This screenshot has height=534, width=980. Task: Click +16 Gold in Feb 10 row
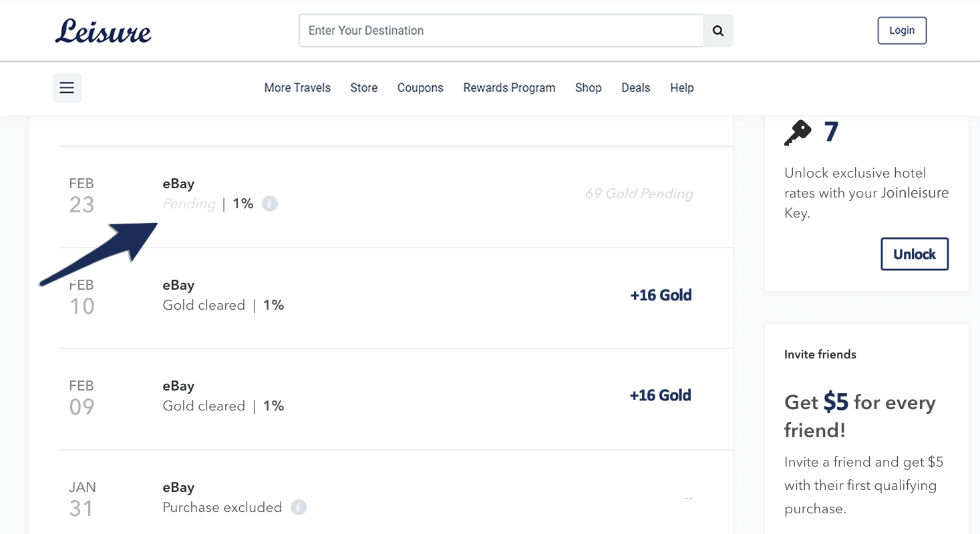coord(661,295)
